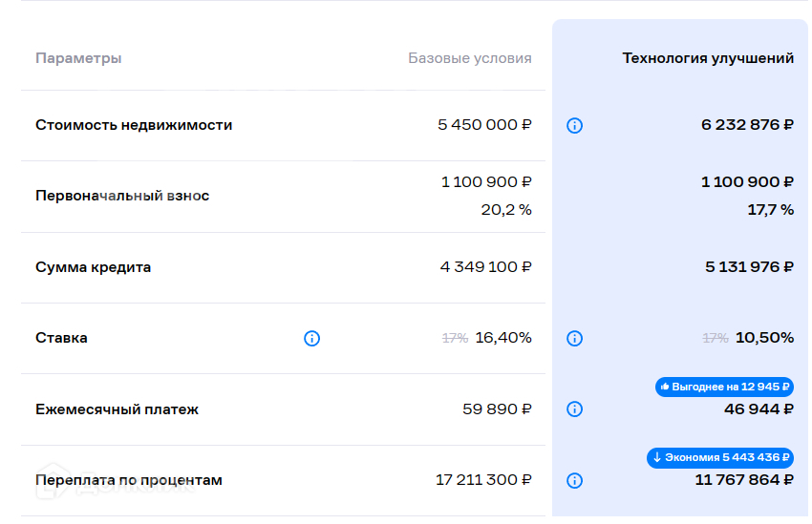Select the Ежемесячный платеж row label
This screenshot has height=524, width=812.
(117, 409)
